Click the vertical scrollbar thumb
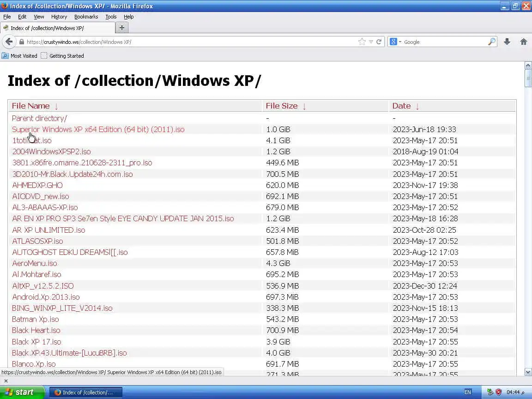The height and width of the screenshot is (399, 532). click(528, 79)
